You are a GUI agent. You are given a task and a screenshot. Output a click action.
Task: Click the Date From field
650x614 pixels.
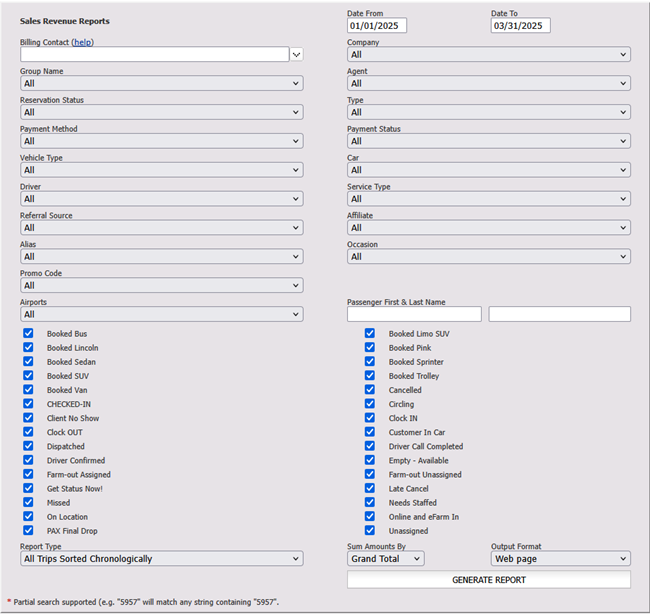pos(377,25)
